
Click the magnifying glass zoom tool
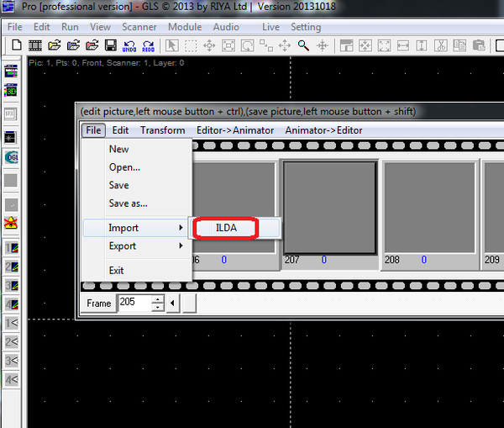tap(303, 45)
